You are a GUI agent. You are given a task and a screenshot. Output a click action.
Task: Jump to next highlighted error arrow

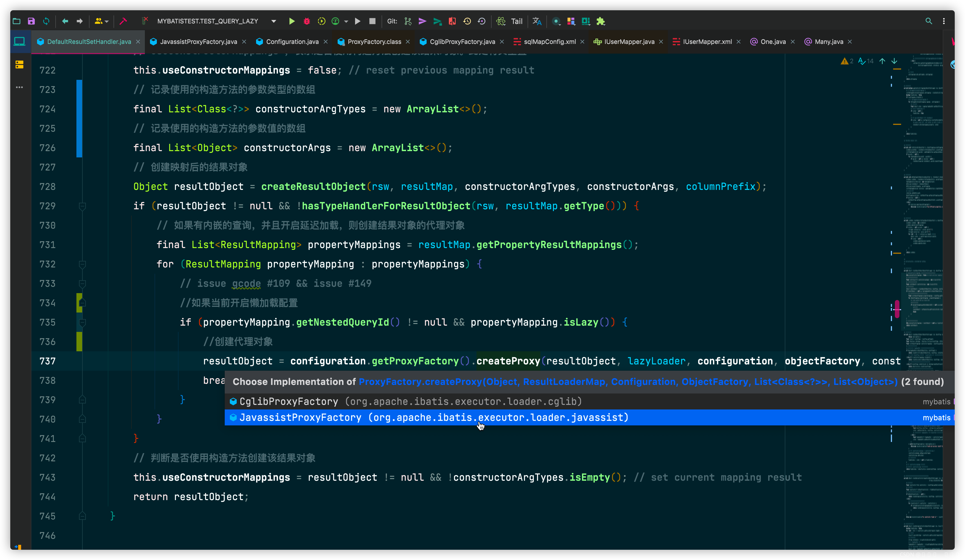point(894,61)
